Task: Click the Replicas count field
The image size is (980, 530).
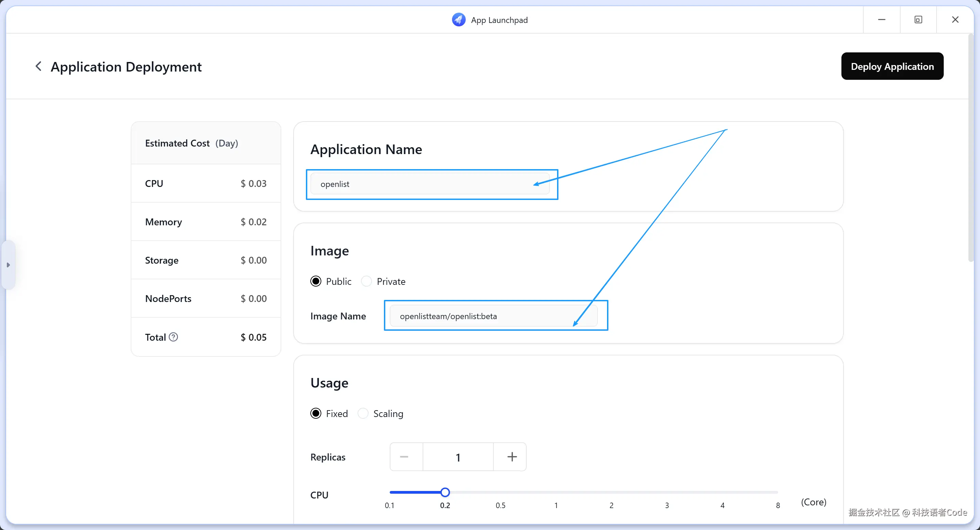Action: click(x=458, y=457)
